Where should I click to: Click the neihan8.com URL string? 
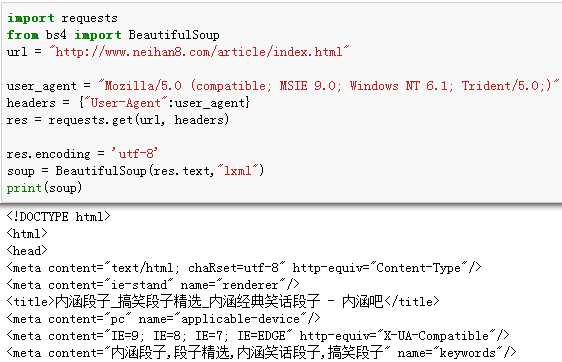[x=200, y=52]
